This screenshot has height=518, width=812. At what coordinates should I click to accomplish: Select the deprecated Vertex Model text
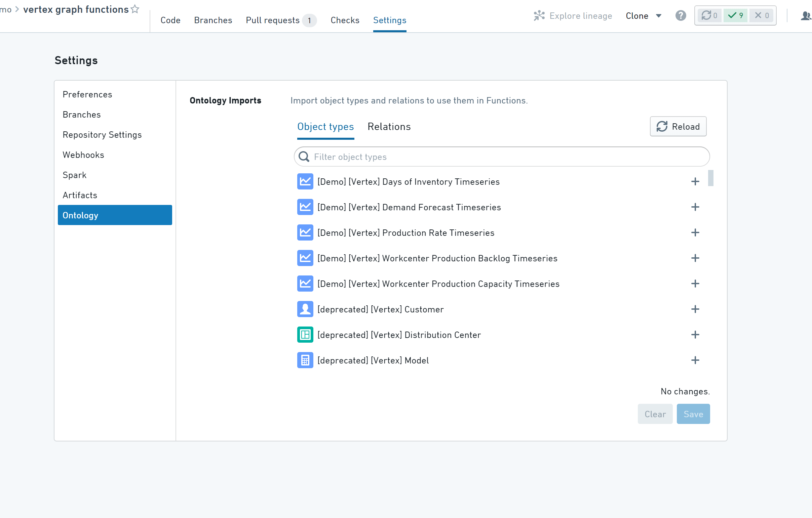[x=373, y=360]
